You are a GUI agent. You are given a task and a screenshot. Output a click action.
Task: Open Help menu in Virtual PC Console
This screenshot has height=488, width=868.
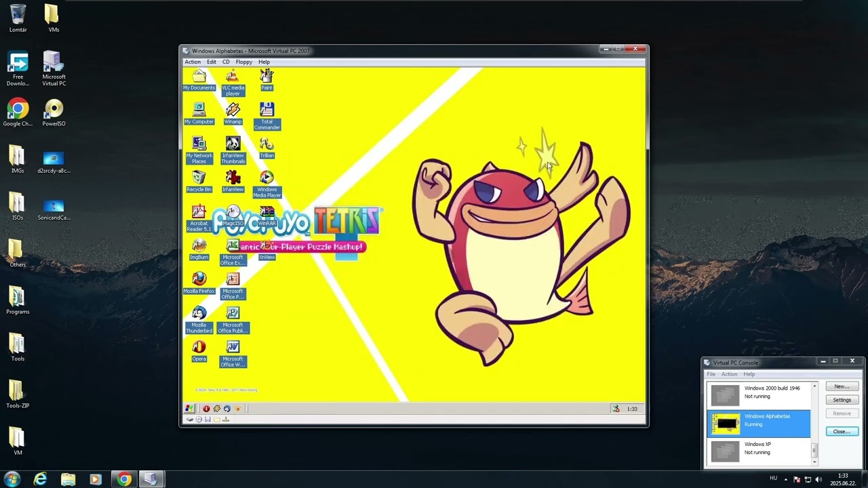click(749, 374)
